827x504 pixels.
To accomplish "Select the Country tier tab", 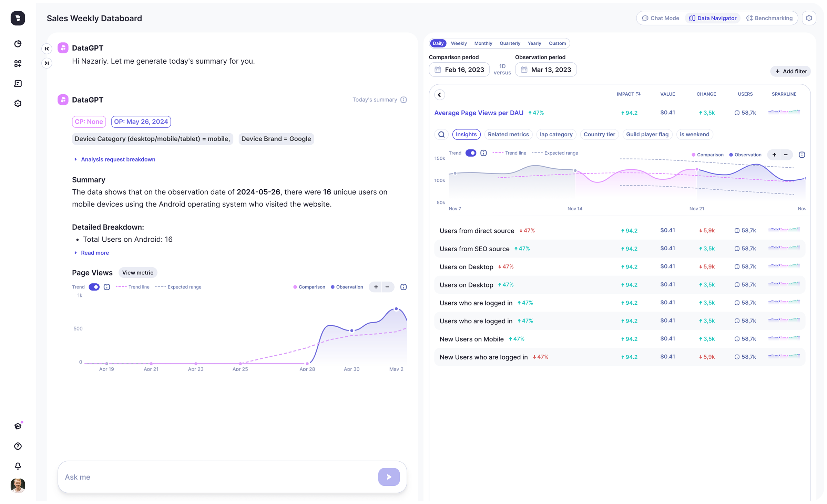I will point(599,135).
